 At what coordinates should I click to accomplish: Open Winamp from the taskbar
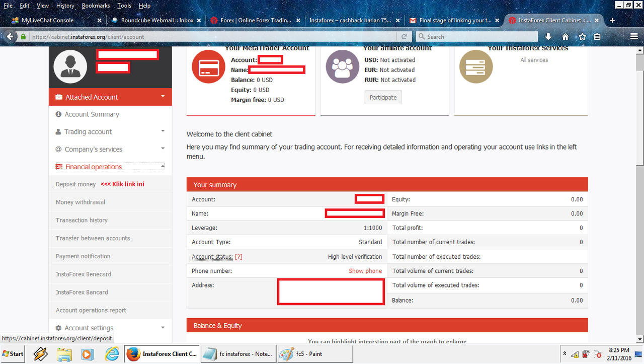click(x=40, y=354)
